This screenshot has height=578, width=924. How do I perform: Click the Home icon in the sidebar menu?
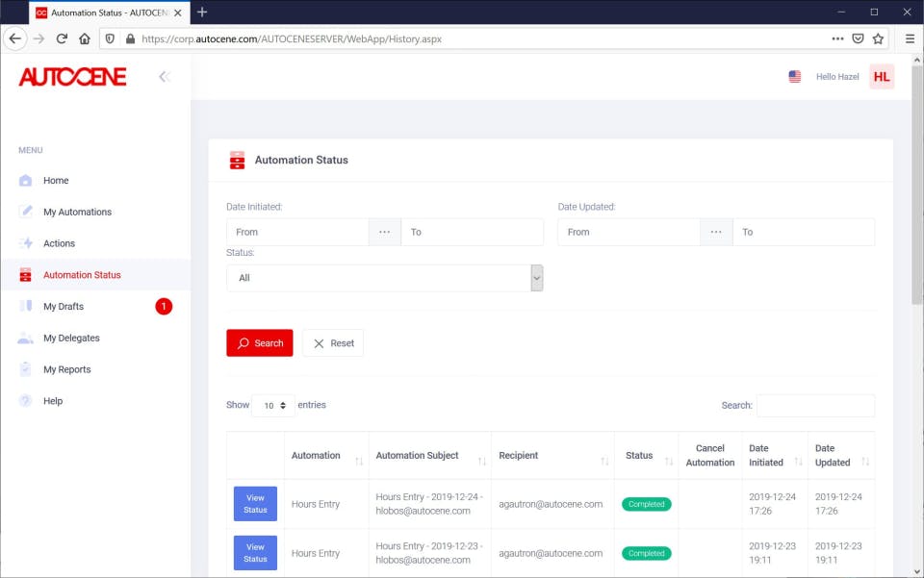click(x=25, y=181)
